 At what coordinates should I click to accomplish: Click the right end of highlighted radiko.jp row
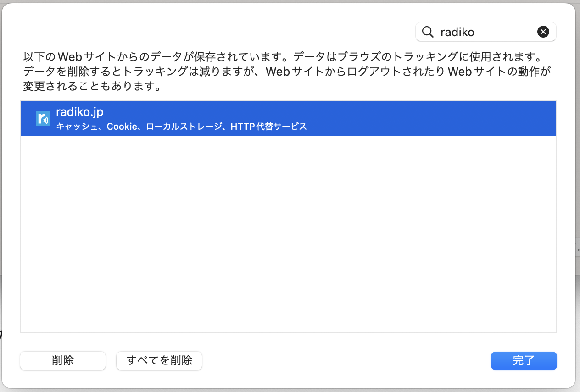tap(541, 119)
